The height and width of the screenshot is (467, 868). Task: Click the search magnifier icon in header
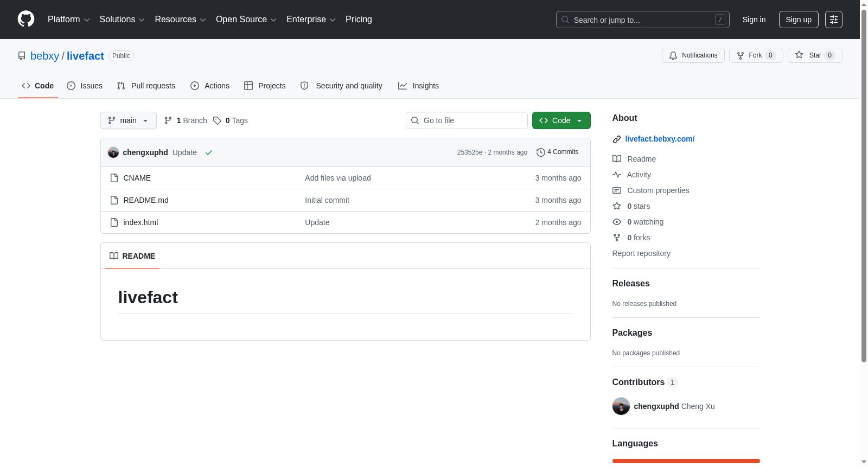(x=565, y=20)
